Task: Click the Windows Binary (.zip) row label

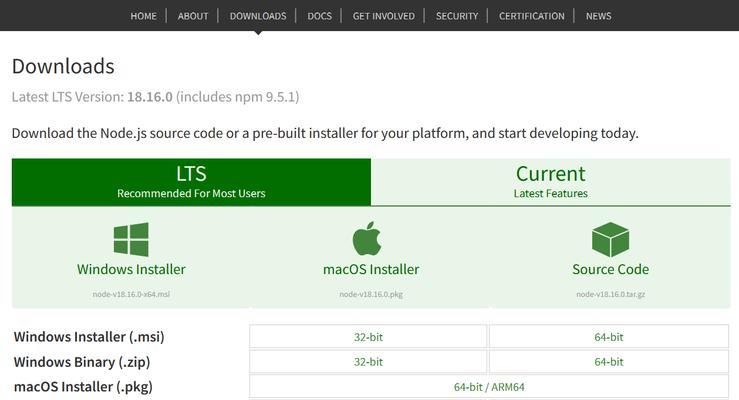Action: click(82, 362)
